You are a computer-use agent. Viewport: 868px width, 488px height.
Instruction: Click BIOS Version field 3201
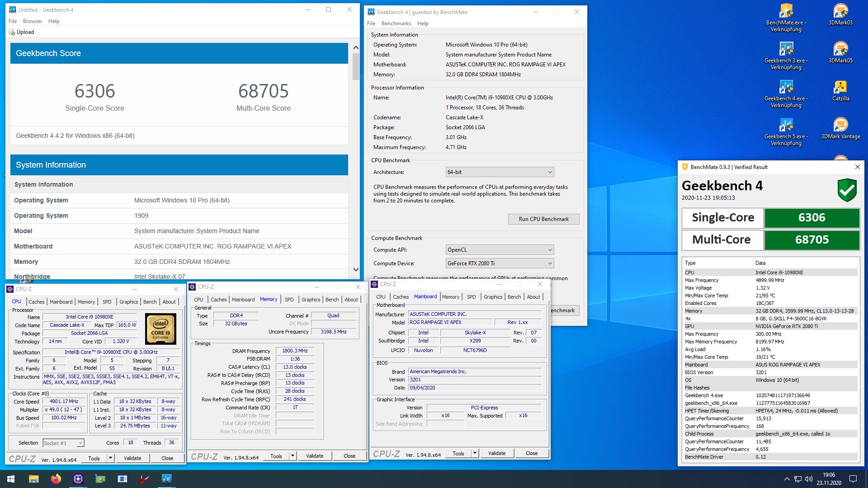coord(475,380)
